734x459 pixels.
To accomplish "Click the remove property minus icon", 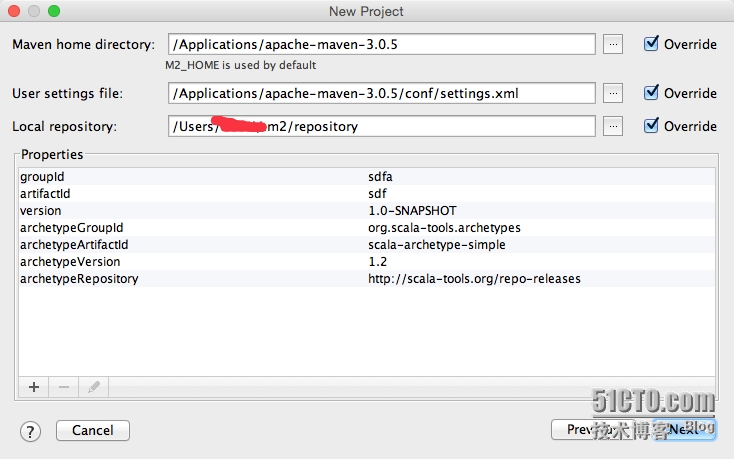I will 64,387.
